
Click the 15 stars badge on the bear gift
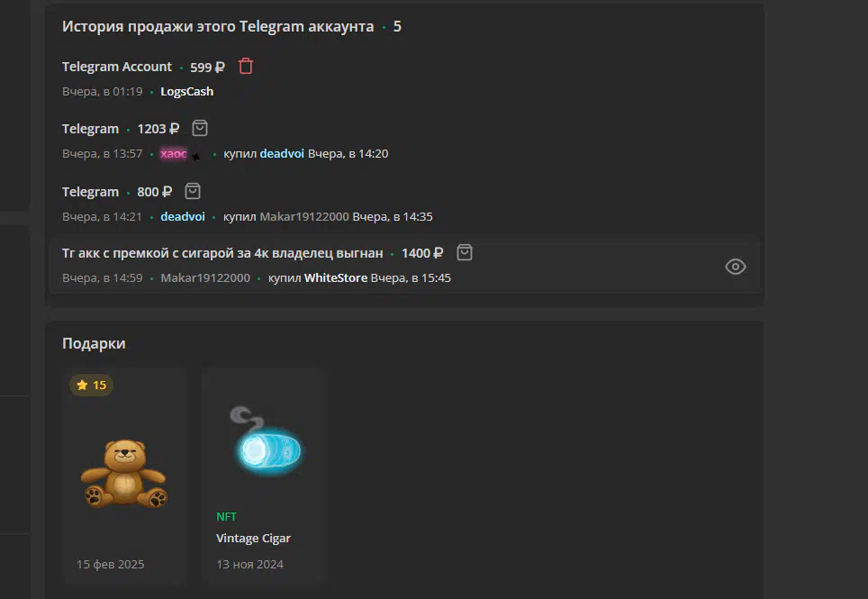point(91,385)
